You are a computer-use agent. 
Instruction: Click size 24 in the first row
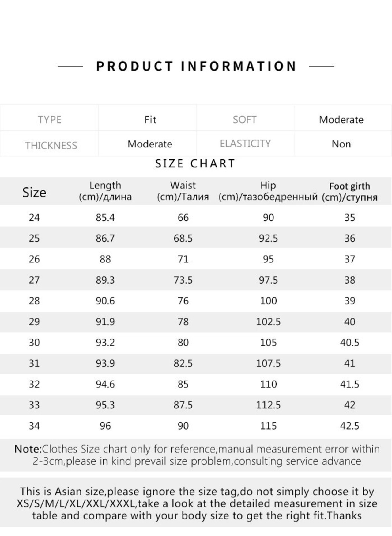point(34,217)
